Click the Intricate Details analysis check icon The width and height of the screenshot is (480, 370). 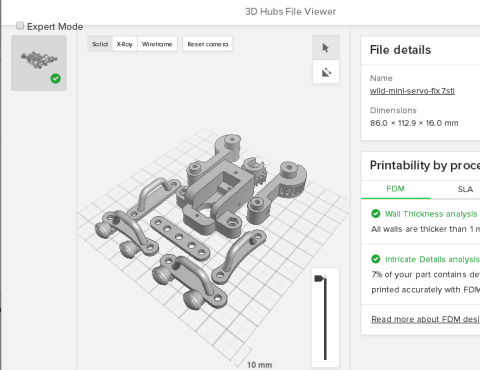376,259
